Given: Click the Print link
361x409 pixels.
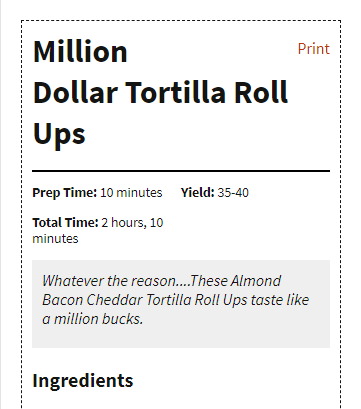Looking at the screenshot, I should click(314, 49).
